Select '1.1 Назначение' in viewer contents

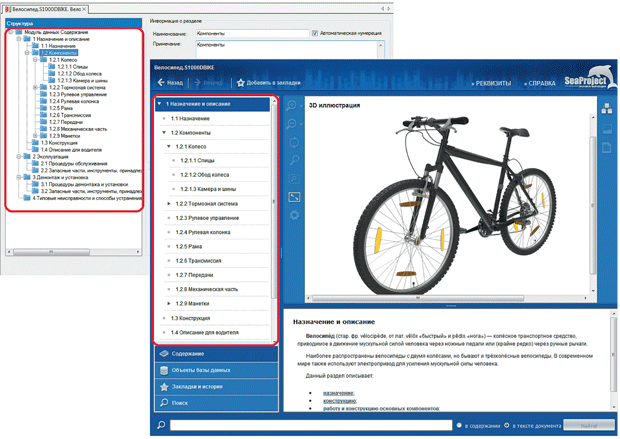click(190, 119)
